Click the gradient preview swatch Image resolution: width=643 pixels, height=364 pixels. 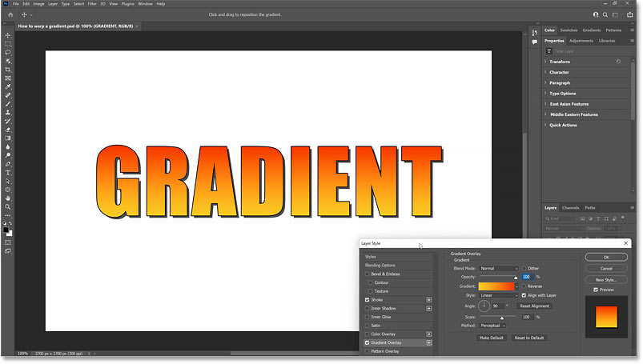tap(496, 286)
